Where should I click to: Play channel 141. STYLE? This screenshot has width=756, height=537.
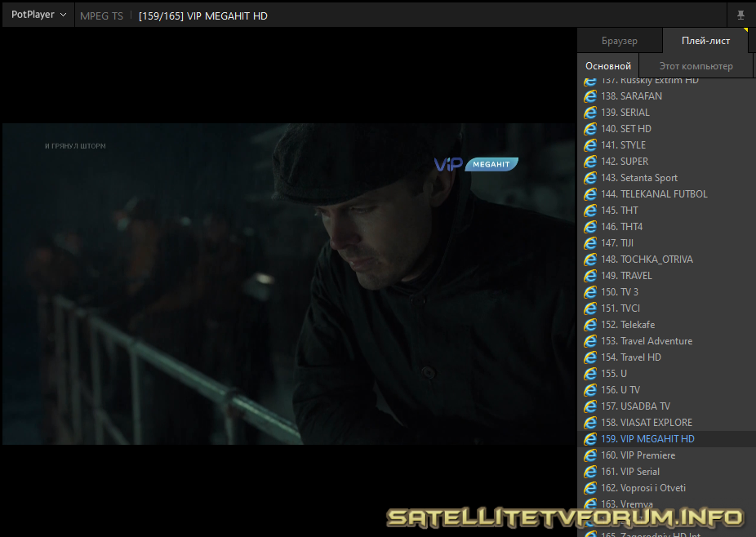click(666, 145)
